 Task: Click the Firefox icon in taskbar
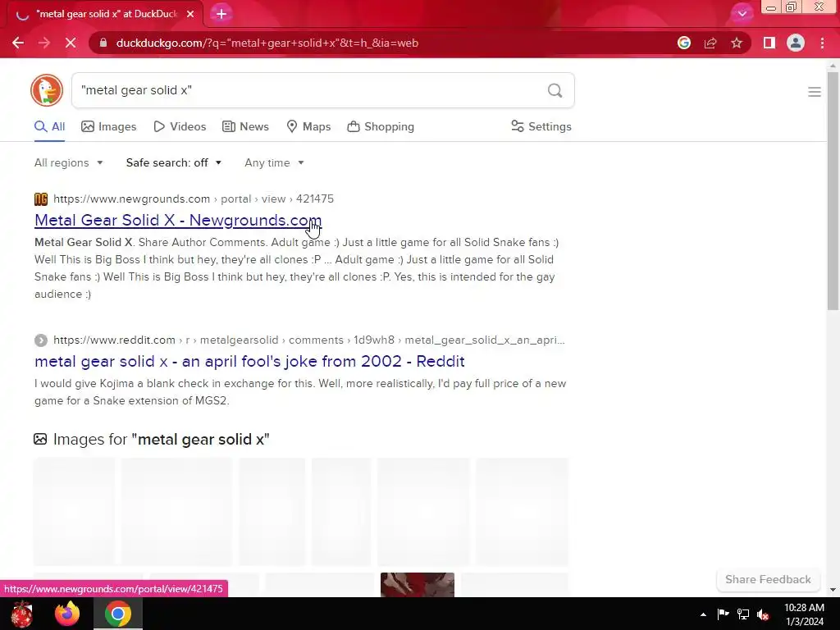coord(67,614)
